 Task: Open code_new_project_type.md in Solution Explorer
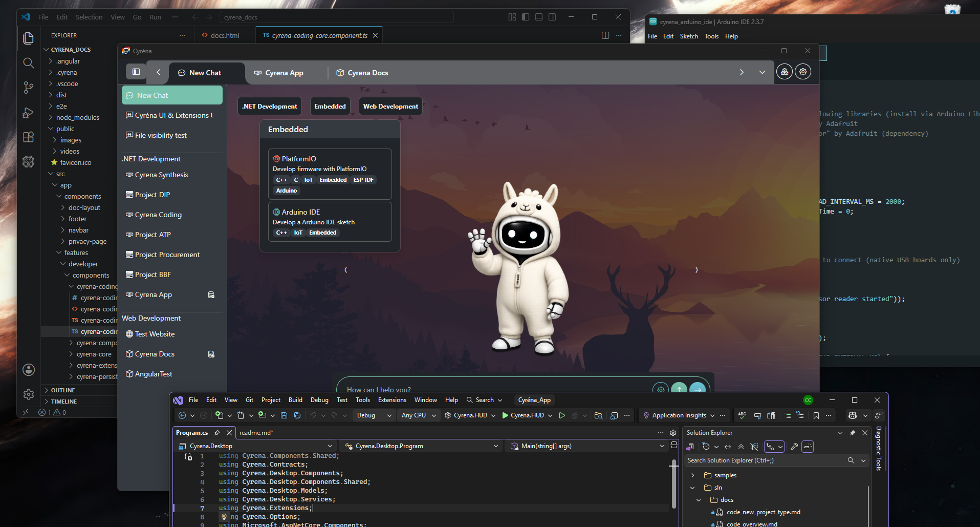(763, 512)
